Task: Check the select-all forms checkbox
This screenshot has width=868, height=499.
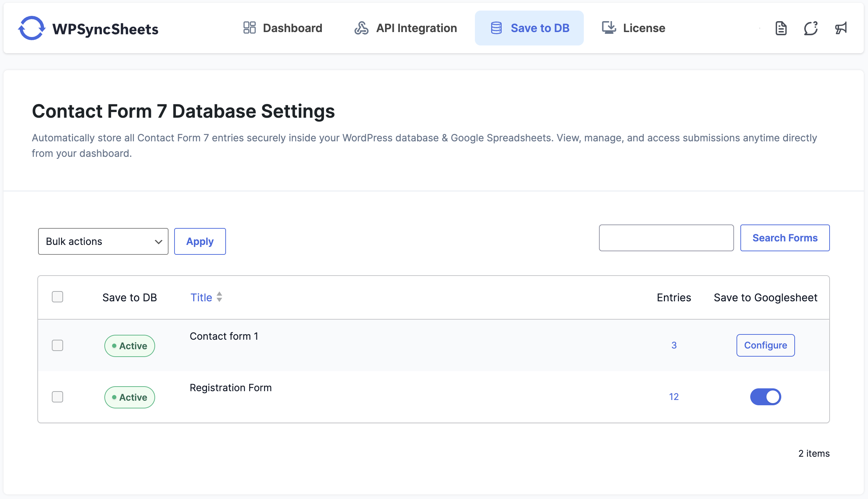Action: pos(57,297)
